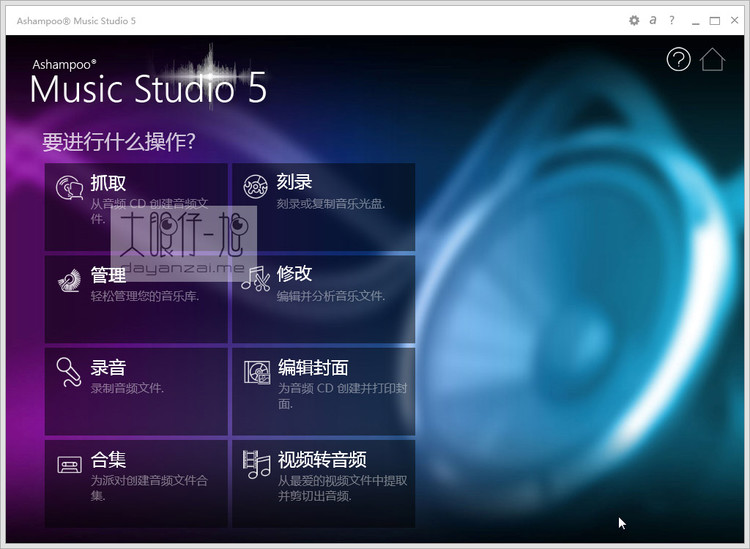Minimize the Music Studio 5 window
This screenshot has width=750, height=549.
coord(695,21)
